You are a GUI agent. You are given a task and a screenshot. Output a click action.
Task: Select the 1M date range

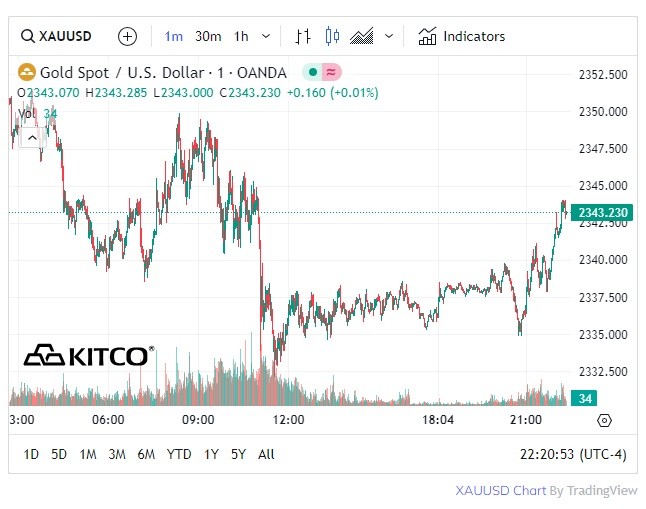tap(88, 455)
